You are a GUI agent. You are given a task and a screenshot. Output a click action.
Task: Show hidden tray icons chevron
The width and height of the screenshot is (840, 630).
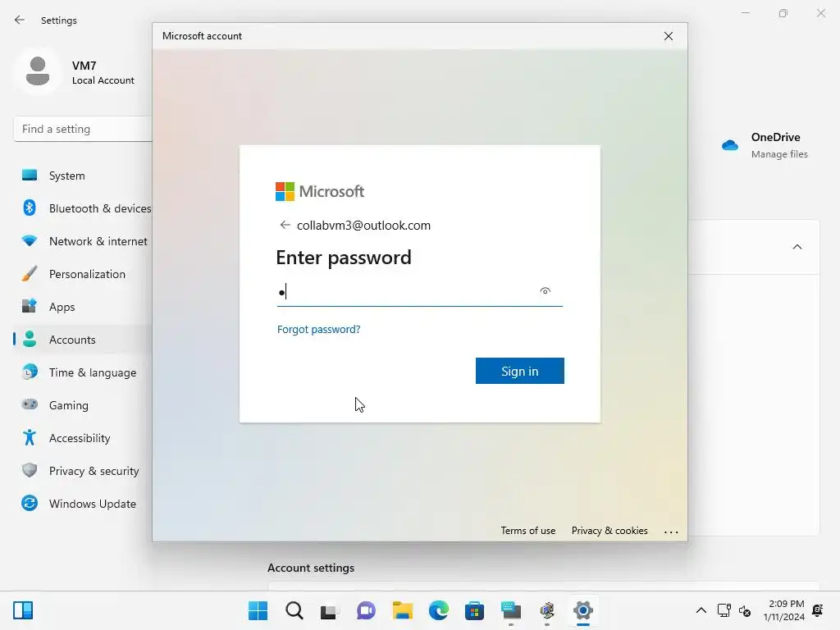tap(701, 610)
